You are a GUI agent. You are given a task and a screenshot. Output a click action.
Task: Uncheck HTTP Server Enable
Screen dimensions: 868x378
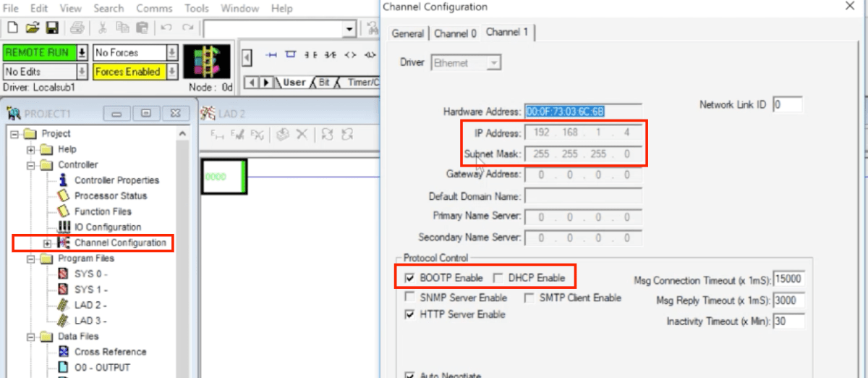click(x=410, y=314)
